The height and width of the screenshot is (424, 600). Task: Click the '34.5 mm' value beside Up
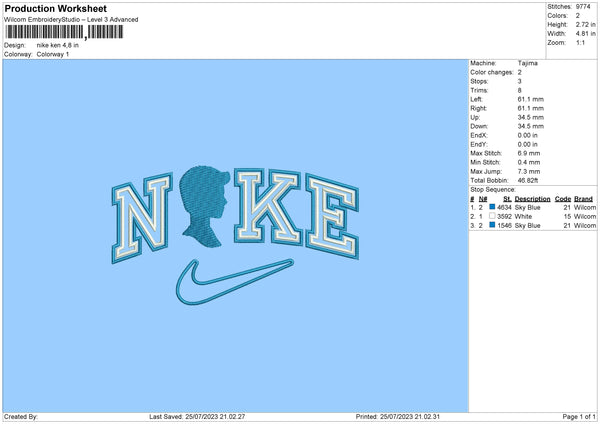pyautogui.click(x=530, y=117)
